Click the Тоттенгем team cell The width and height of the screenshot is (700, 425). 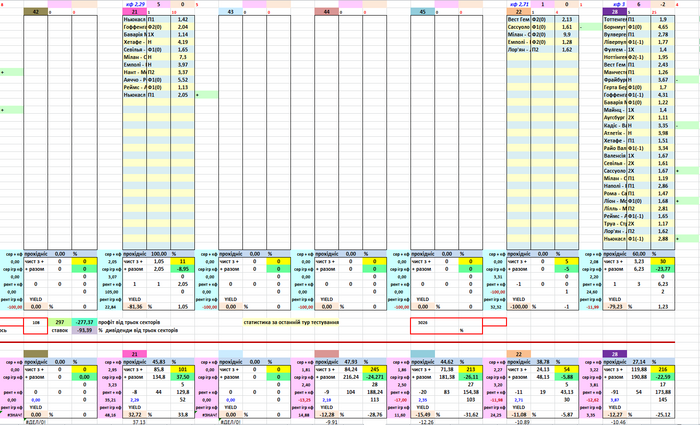tap(615, 19)
